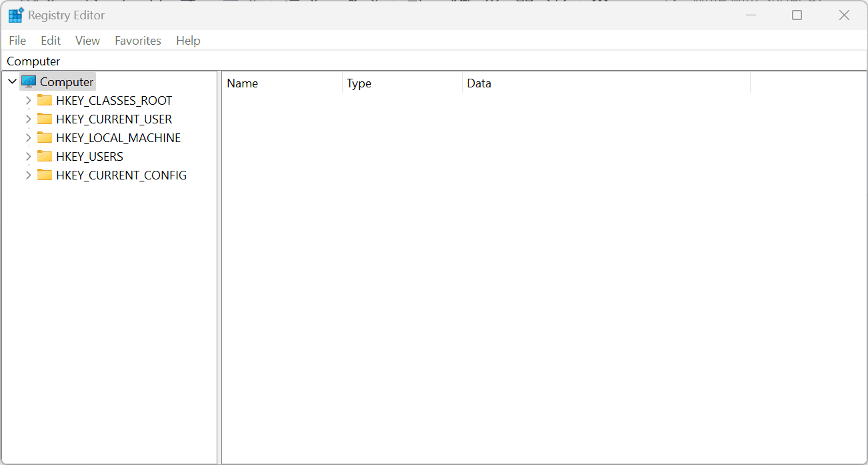Viewport: 868px width, 465px height.
Task: Click the HKEY_CURRENT_CONFIG folder icon
Action: [45, 175]
